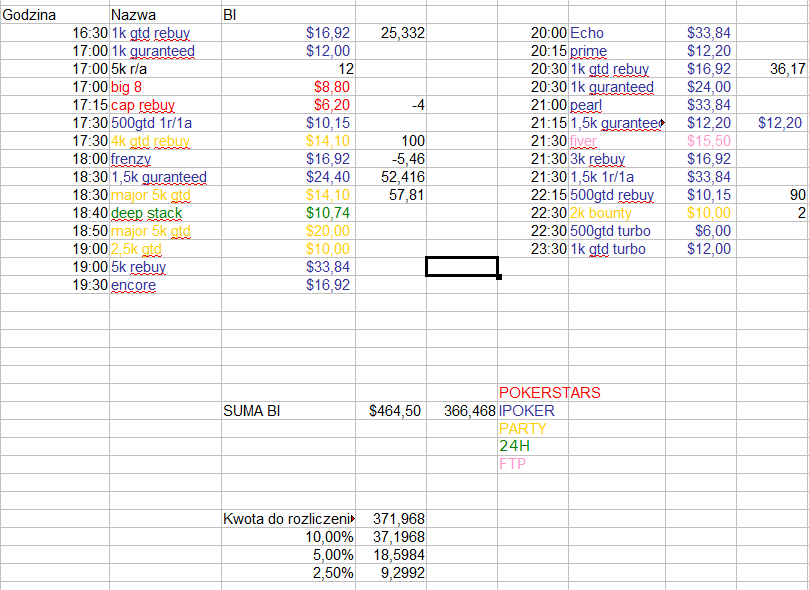Select the 'Echo' tournament cell
Screen dimensions: 809x590
pos(617,33)
